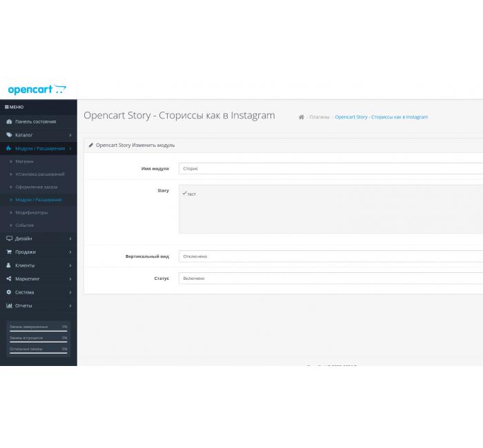Click the gear icon beside Система
Image resolution: width=483 pixels, height=448 pixels.
pyautogui.click(x=8, y=292)
